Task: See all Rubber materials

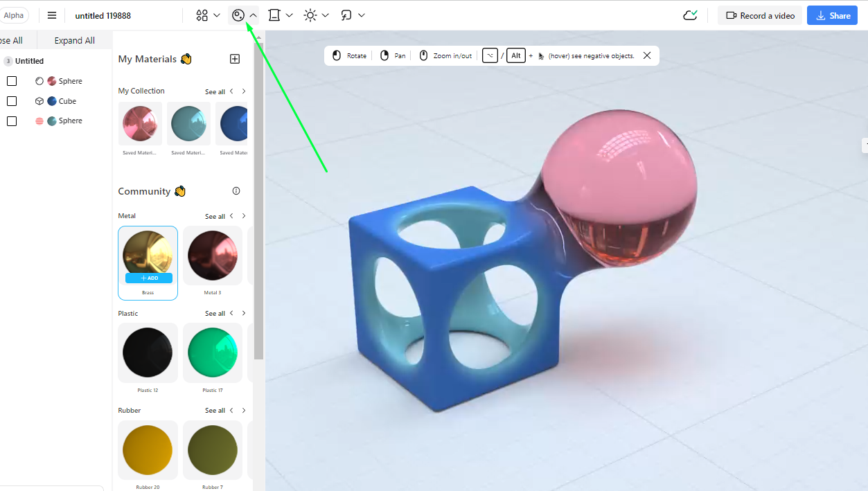Action: (215, 410)
